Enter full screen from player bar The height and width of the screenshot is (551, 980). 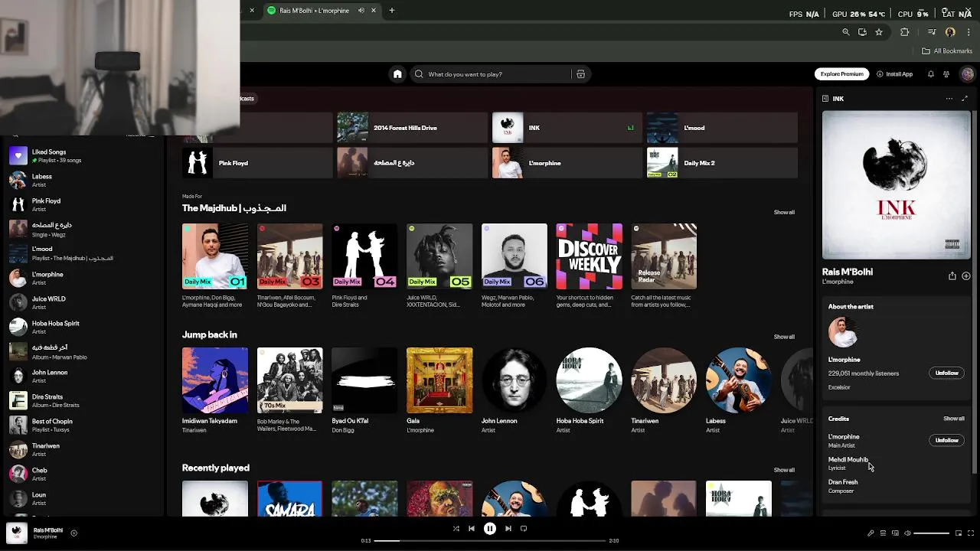(971, 533)
